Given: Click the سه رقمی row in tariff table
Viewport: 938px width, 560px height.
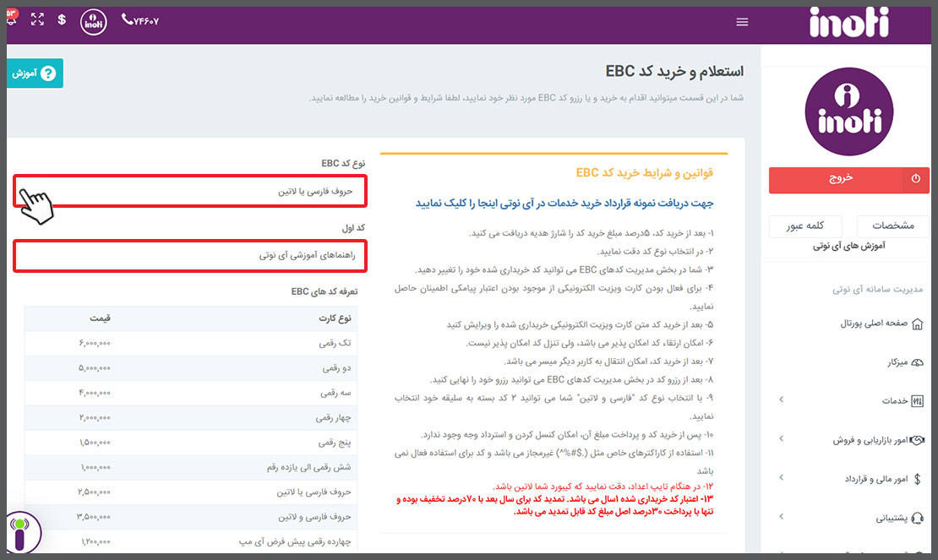Looking at the screenshot, I should (x=191, y=393).
